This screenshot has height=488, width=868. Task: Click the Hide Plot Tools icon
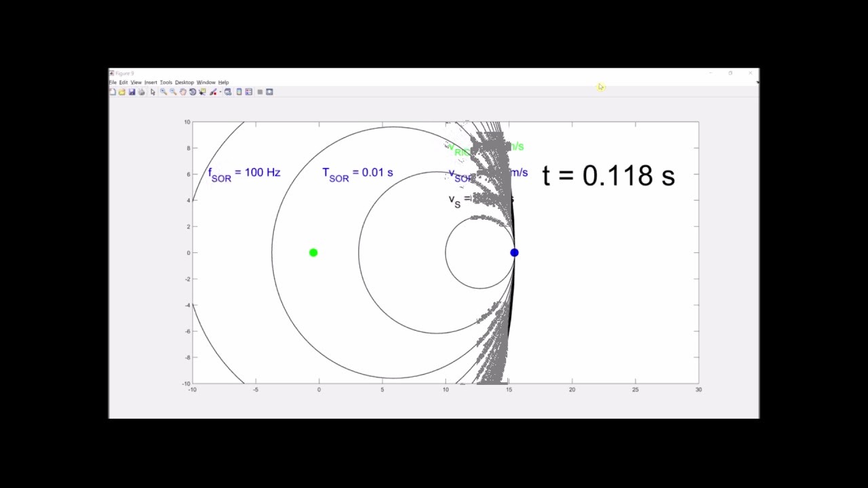(x=260, y=92)
